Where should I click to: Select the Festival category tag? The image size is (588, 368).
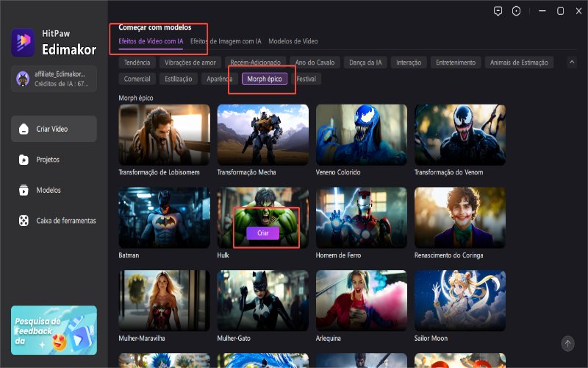(x=306, y=79)
